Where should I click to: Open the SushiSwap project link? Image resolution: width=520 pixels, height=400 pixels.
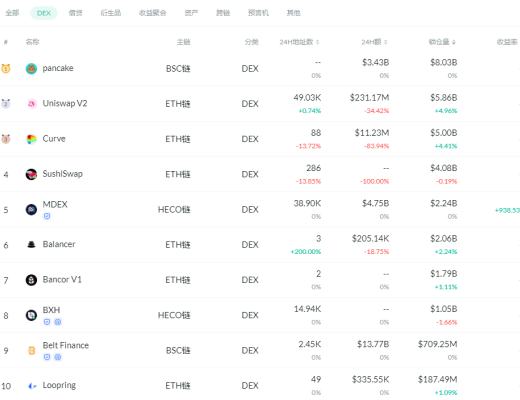[x=62, y=174]
